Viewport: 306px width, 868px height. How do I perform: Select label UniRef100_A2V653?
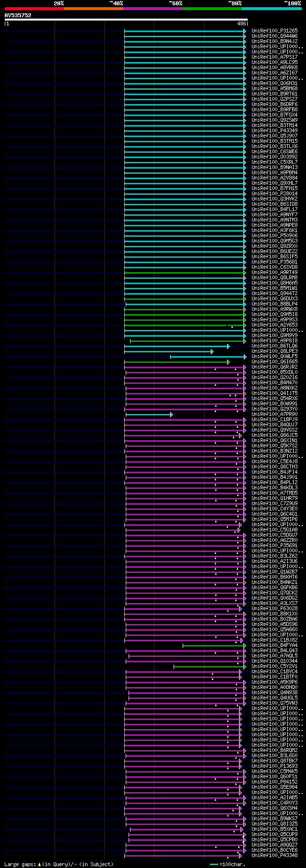click(274, 325)
